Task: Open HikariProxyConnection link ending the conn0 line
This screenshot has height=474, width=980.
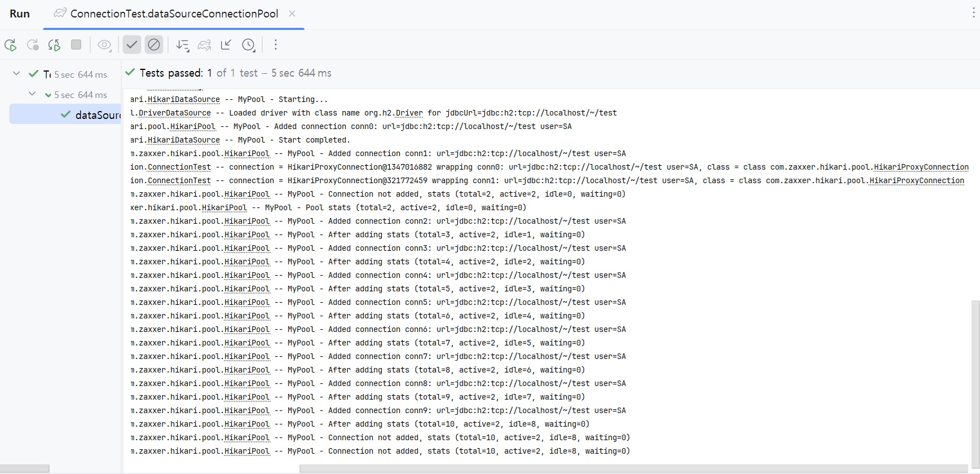Action: (921, 167)
